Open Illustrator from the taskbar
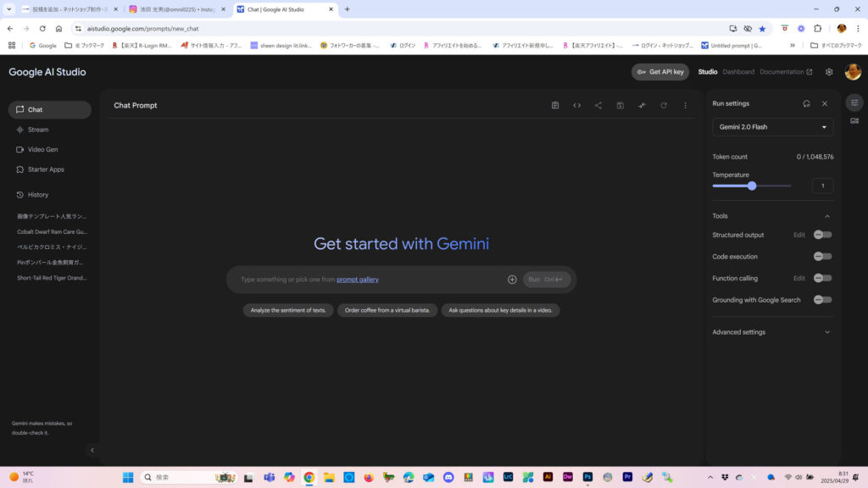 click(x=548, y=477)
